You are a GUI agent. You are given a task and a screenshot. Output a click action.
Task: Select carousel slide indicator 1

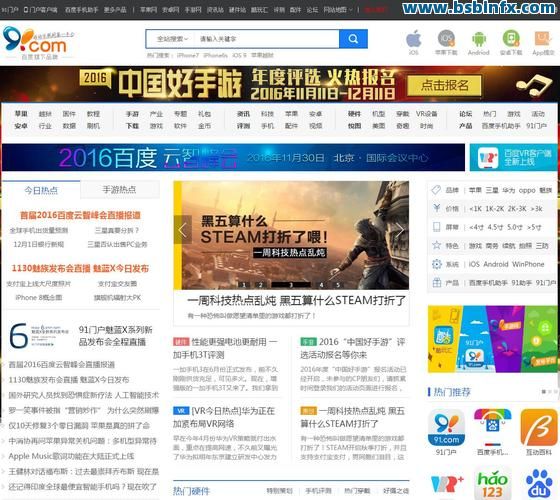tap(244, 285)
